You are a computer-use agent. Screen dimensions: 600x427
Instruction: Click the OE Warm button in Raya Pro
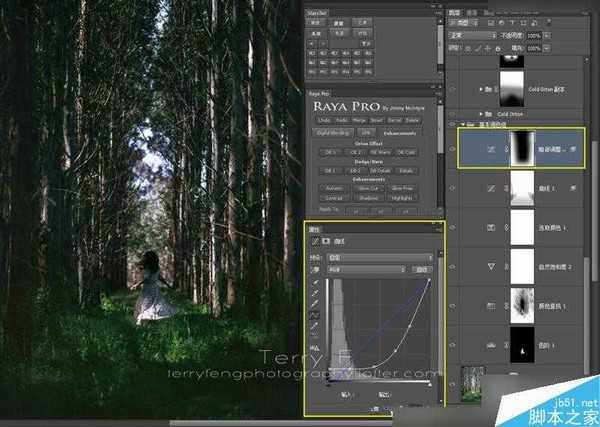[380, 152]
